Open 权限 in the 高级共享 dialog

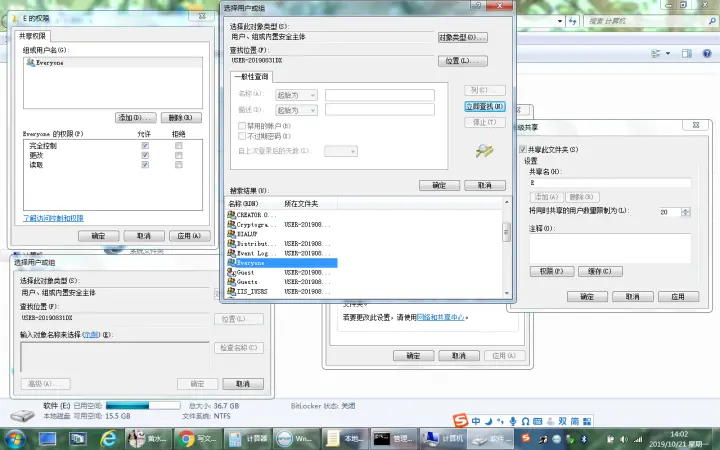tap(552, 271)
